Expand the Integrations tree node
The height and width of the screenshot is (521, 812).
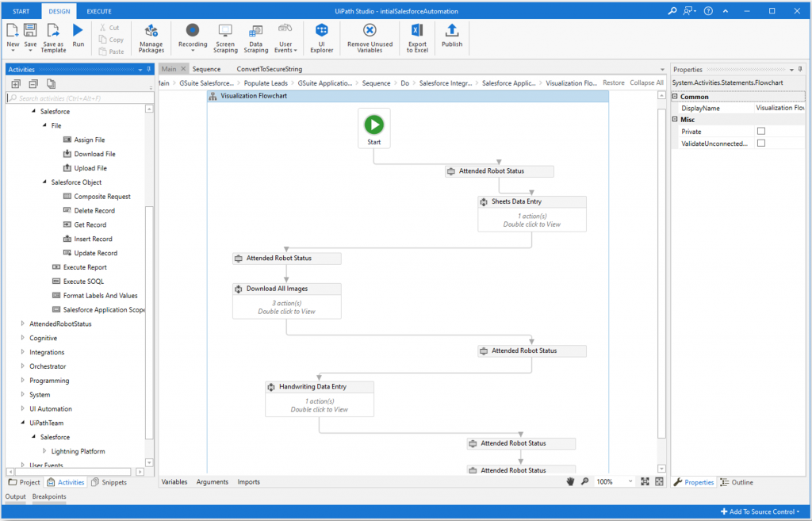[x=22, y=351]
